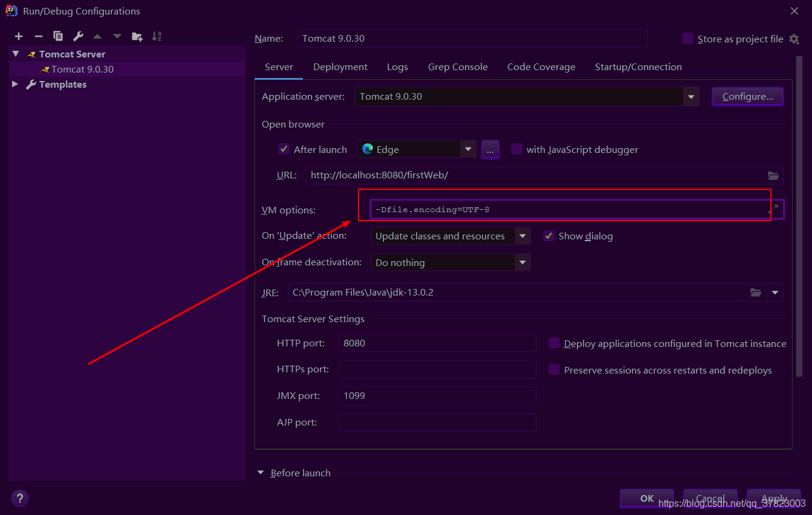Switch to Grep Console tab
812x515 pixels.
(x=458, y=67)
